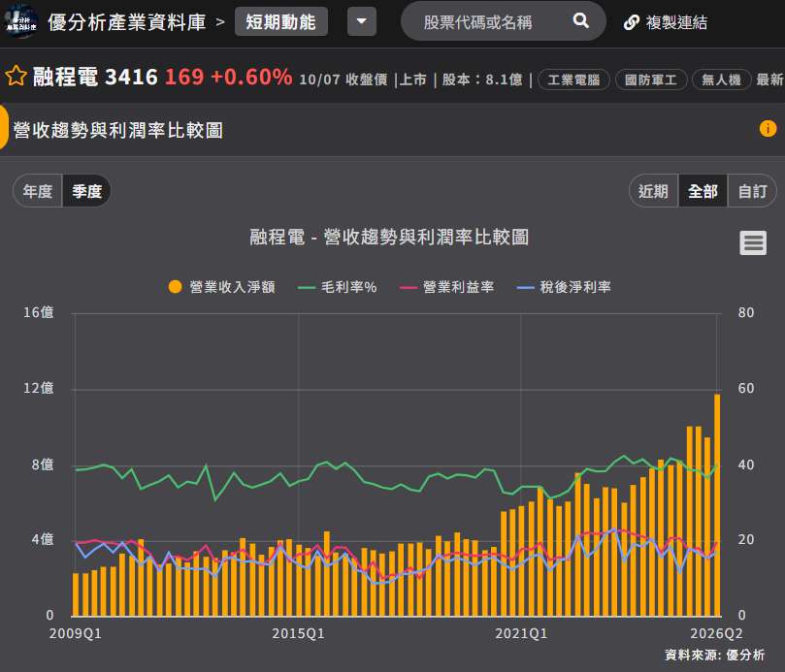Image resolution: width=785 pixels, height=672 pixels.
Task: Open the 無人機 category tag
Action: (x=721, y=80)
